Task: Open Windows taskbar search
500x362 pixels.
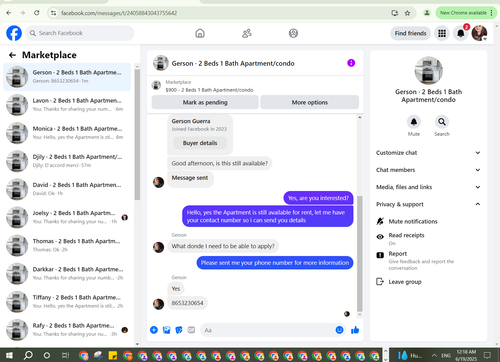Action: point(28,355)
